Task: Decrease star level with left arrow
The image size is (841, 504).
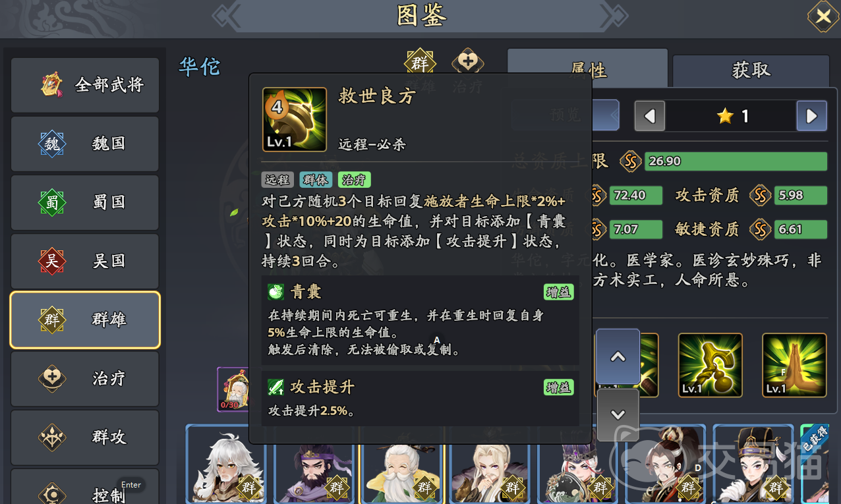Action: [x=650, y=117]
